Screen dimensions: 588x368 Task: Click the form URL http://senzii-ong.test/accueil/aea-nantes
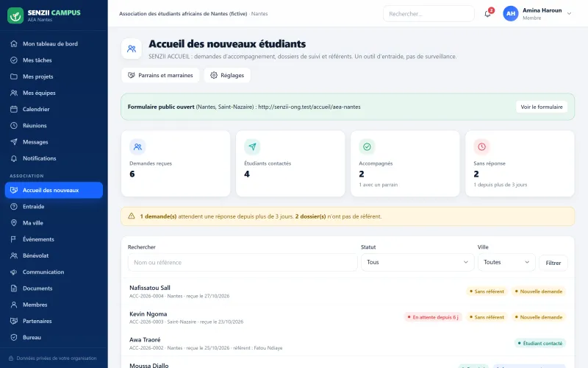pyautogui.click(x=309, y=107)
